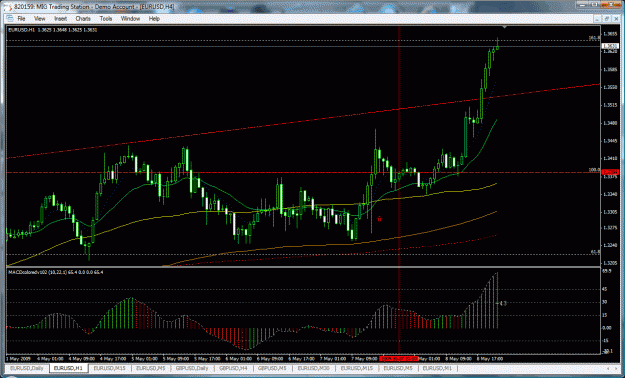Click the MACDcolored indicator label
The height and width of the screenshot is (378, 625).
(x=56, y=272)
